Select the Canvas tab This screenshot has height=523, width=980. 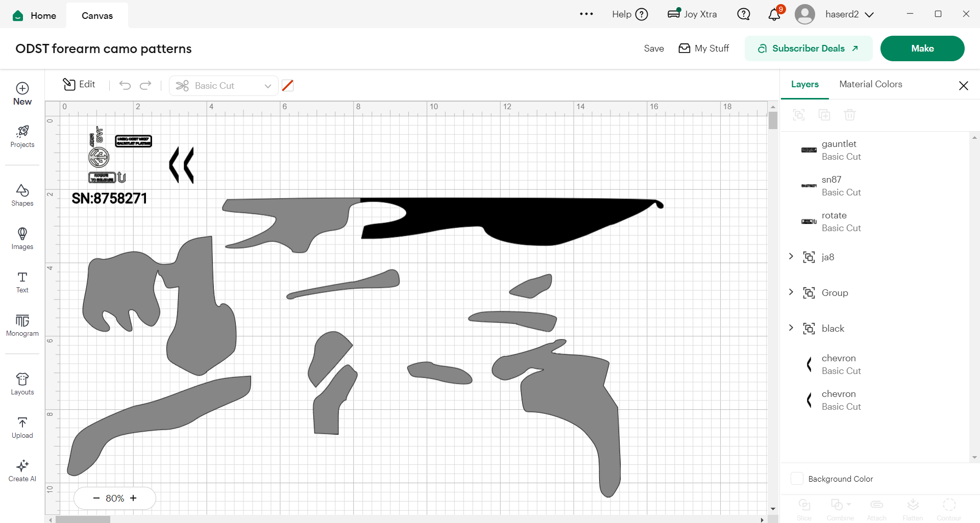coord(97,15)
